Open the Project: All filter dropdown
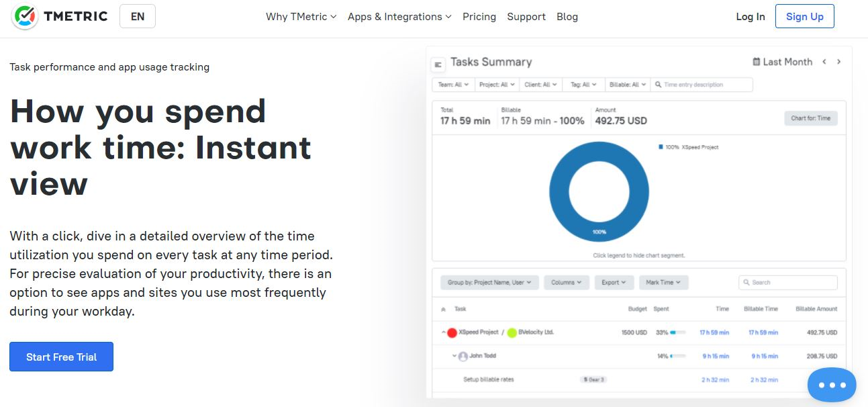This screenshot has width=868, height=407. tap(497, 85)
